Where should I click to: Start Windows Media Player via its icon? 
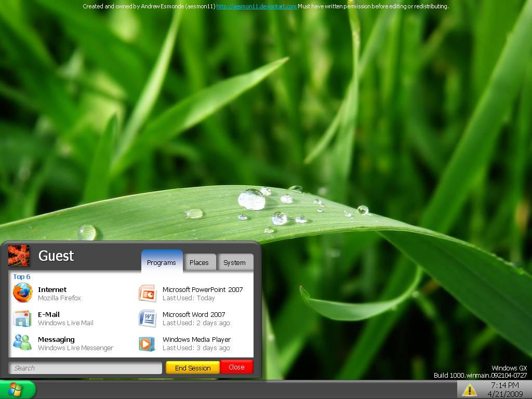pyautogui.click(x=147, y=343)
